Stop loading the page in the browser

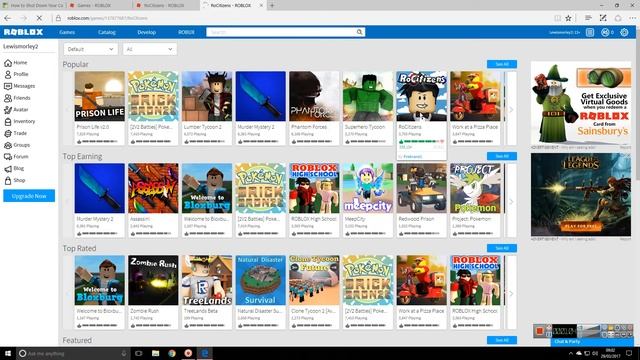(x=39, y=18)
